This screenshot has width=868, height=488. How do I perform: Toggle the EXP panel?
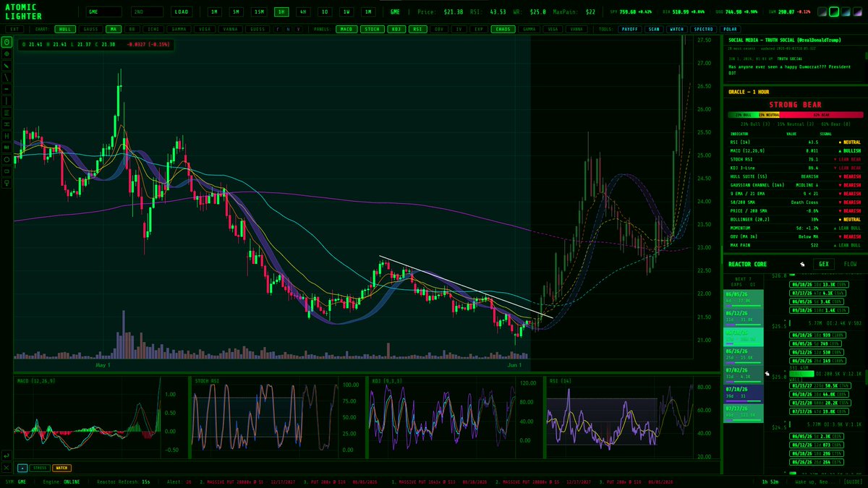479,29
